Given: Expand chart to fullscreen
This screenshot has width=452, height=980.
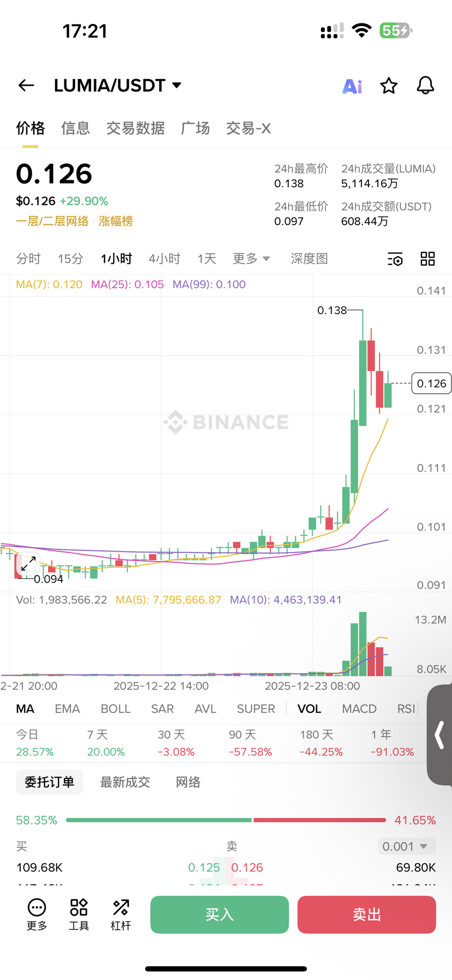Looking at the screenshot, I should [28, 563].
